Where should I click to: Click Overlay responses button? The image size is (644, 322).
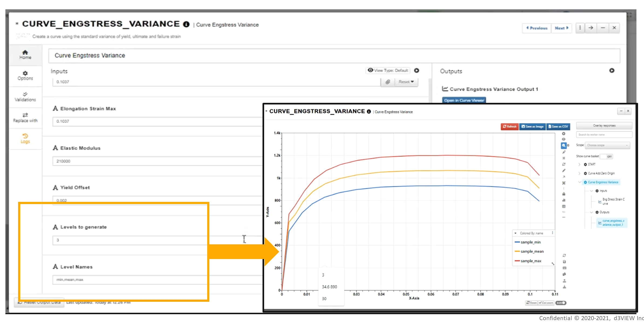pos(604,126)
